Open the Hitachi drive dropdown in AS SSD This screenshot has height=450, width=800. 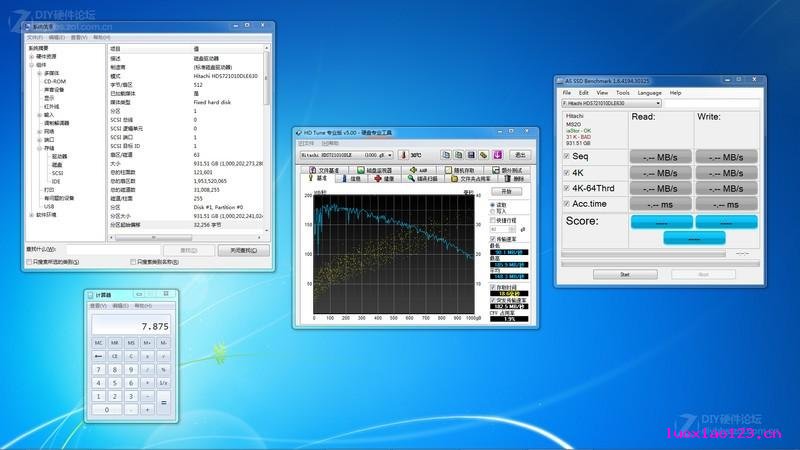(x=611, y=103)
